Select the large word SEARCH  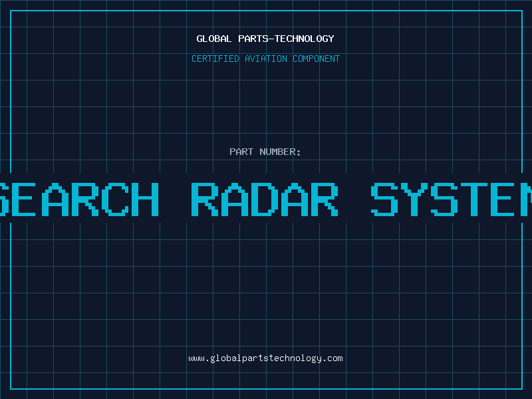click(x=80, y=199)
